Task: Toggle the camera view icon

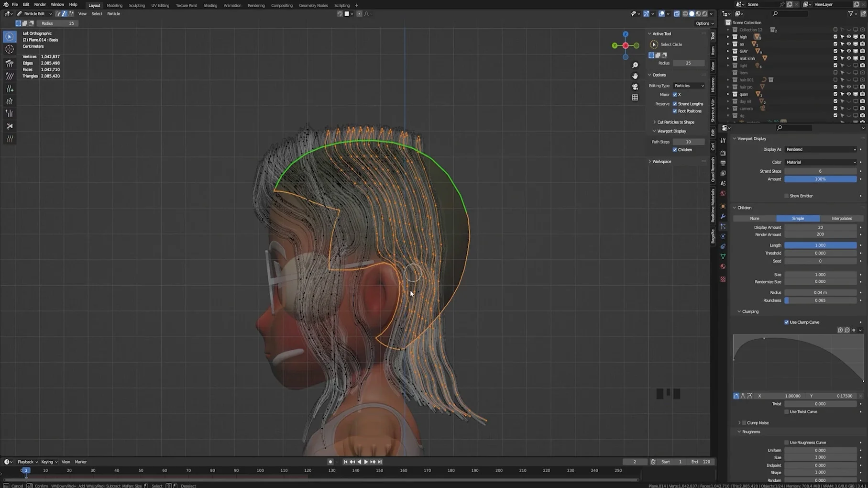Action: click(x=635, y=87)
